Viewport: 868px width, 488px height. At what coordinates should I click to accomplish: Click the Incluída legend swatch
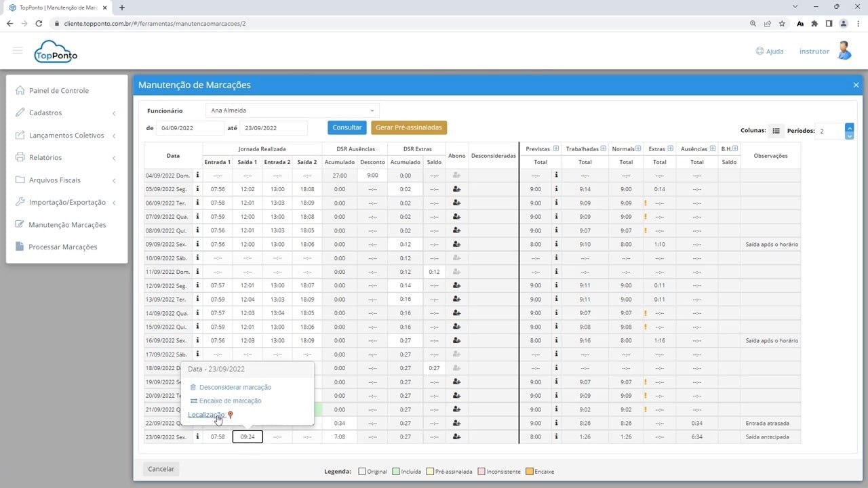point(397,472)
